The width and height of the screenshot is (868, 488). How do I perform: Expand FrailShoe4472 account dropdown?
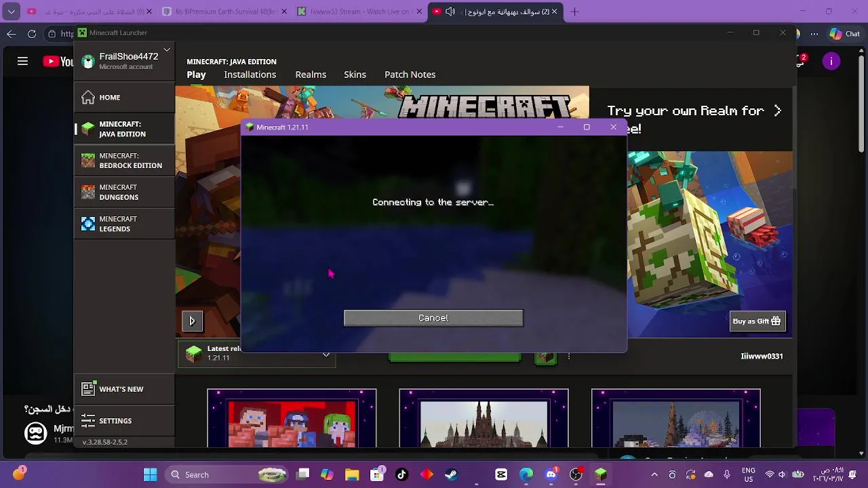point(166,50)
